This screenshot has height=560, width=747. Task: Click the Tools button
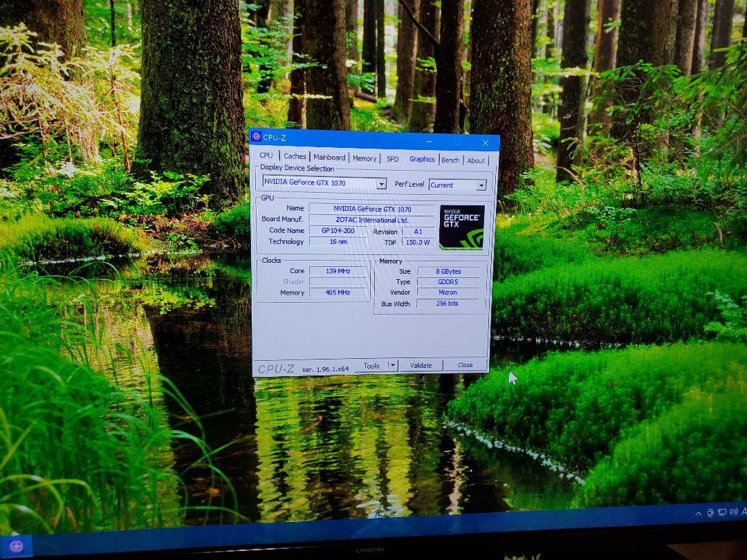click(371, 366)
